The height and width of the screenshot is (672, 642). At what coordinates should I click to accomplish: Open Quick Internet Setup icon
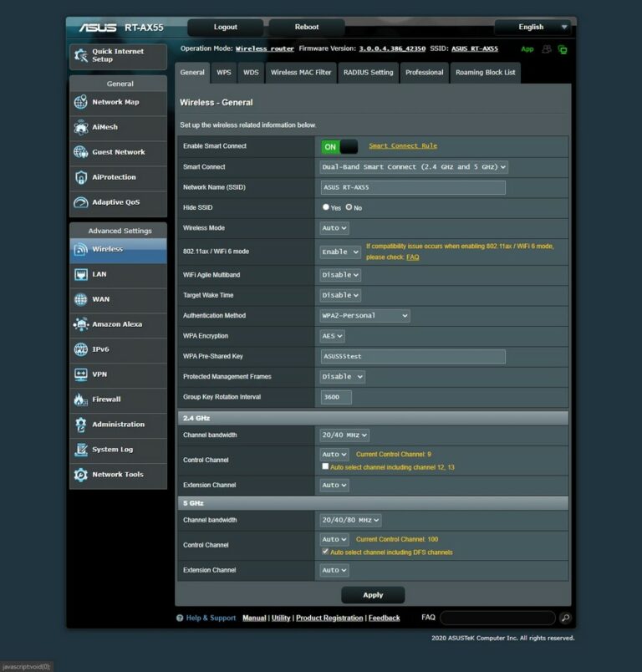pos(81,55)
